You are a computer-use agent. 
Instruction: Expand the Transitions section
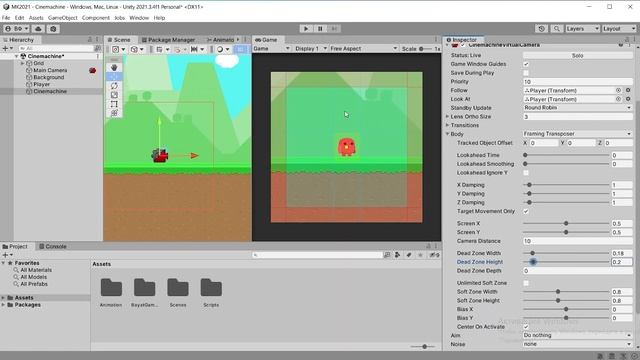(448, 125)
